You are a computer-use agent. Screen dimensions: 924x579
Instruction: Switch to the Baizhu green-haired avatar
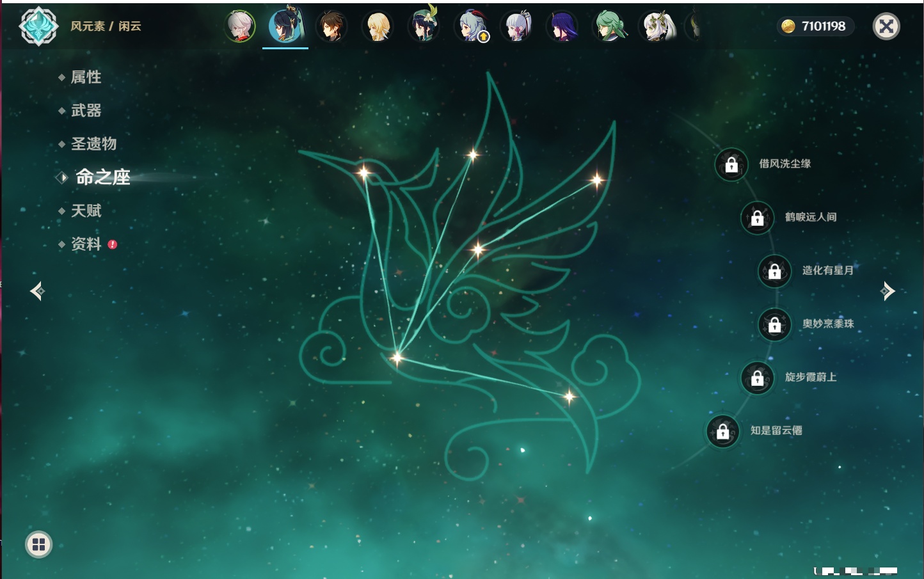610,26
